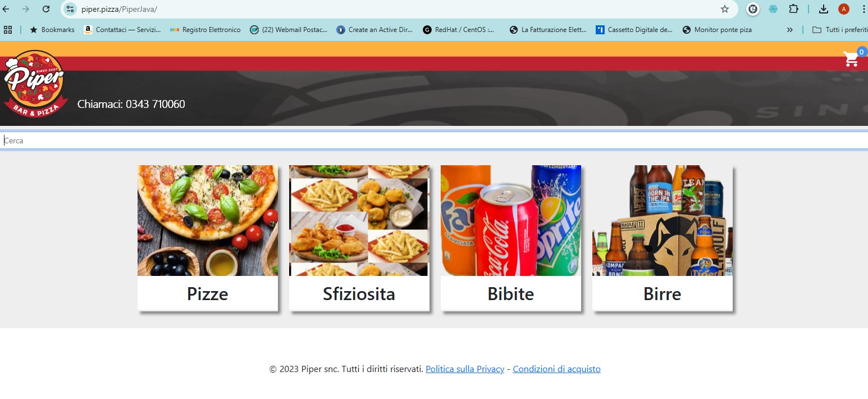
Task: View site information icon in address bar
Action: 70,9
